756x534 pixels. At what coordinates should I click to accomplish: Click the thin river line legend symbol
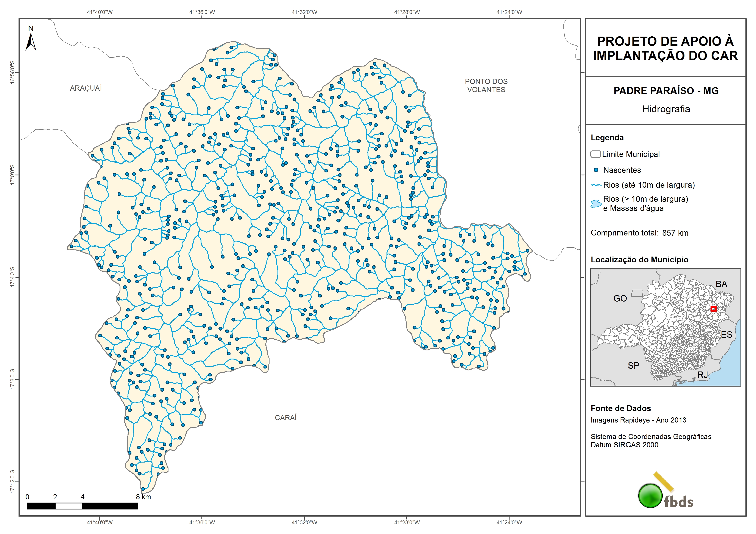(596, 185)
